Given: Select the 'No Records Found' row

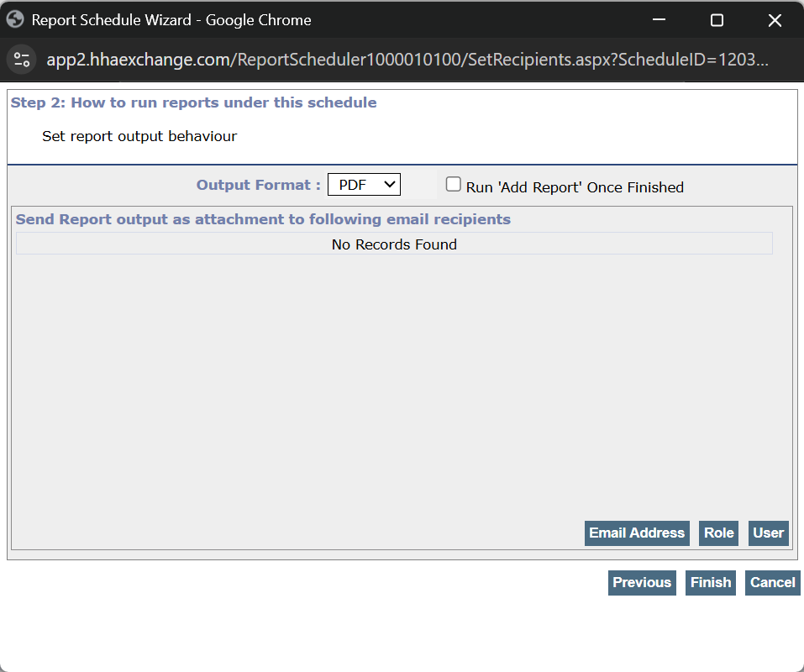Looking at the screenshot, I should (394, 244).
